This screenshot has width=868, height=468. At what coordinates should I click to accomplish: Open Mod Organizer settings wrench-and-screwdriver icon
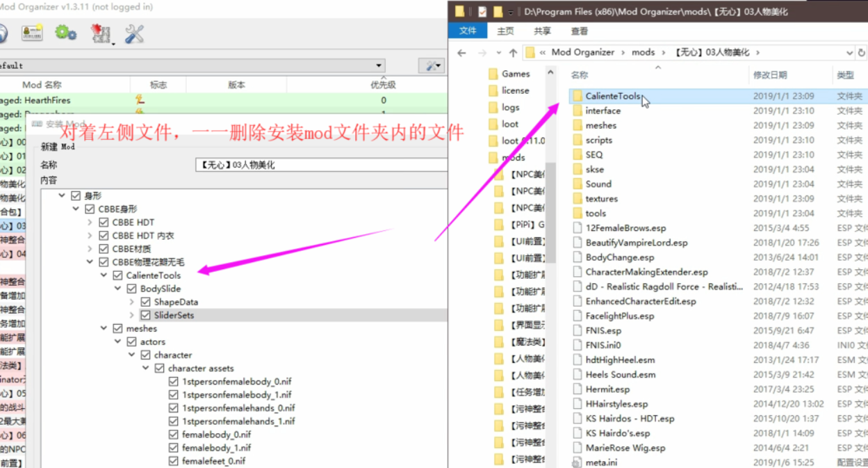tap(134, 33)
